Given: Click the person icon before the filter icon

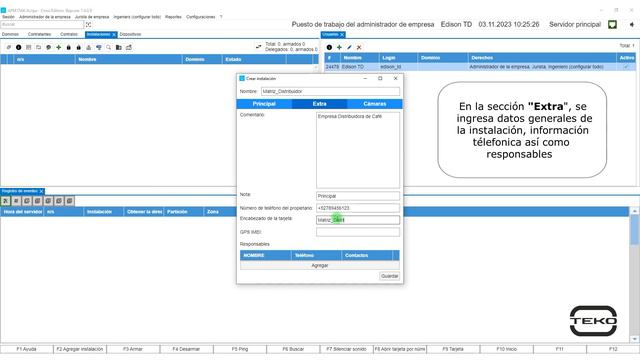Looking at the screenshot, I should (x=89, y=47).
